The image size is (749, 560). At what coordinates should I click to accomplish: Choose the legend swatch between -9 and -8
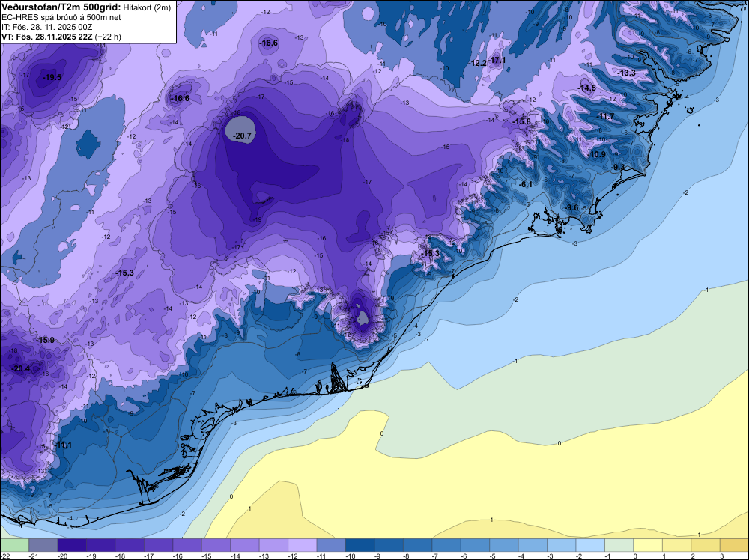[389, 545]
